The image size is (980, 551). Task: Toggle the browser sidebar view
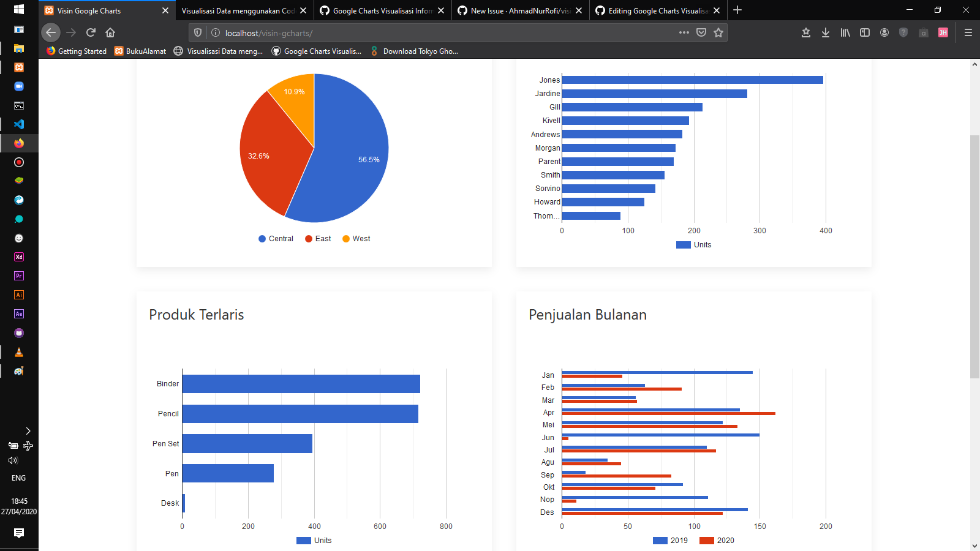(x=865, y=32)
